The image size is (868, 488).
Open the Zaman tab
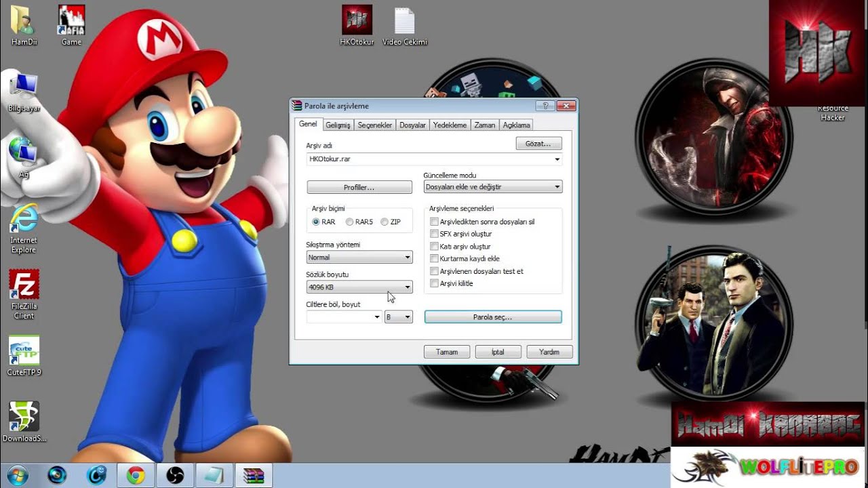485,125
